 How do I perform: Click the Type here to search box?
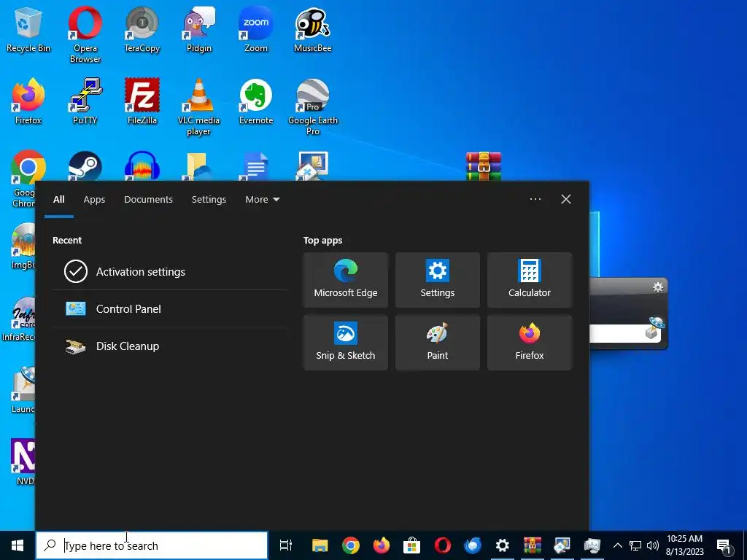152,545
